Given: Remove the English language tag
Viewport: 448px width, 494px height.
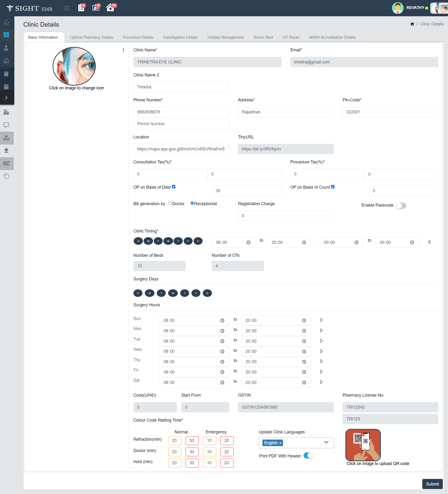Looking at the screenshot, I should pos(280,443).
